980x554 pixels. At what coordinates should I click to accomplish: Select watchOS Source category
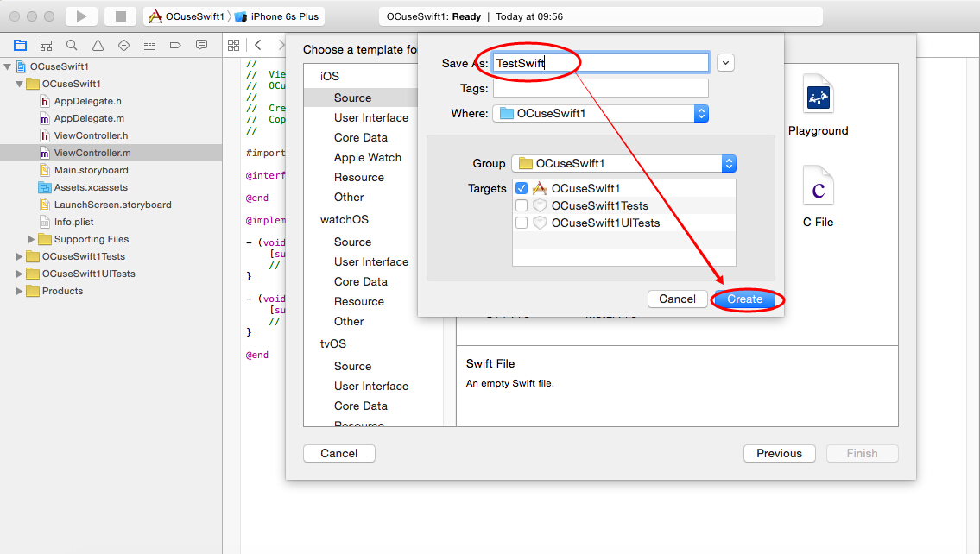tap(352, 242)
